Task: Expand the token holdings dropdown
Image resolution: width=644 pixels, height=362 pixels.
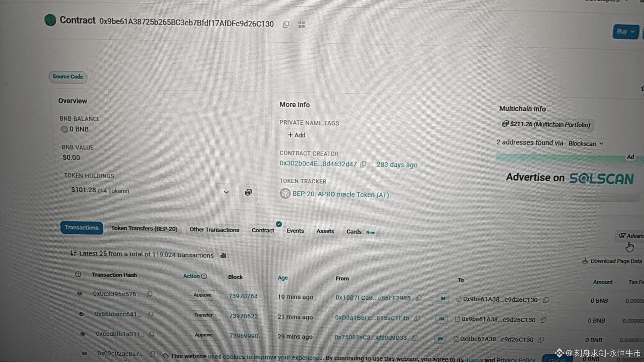Action: (226, 192)
